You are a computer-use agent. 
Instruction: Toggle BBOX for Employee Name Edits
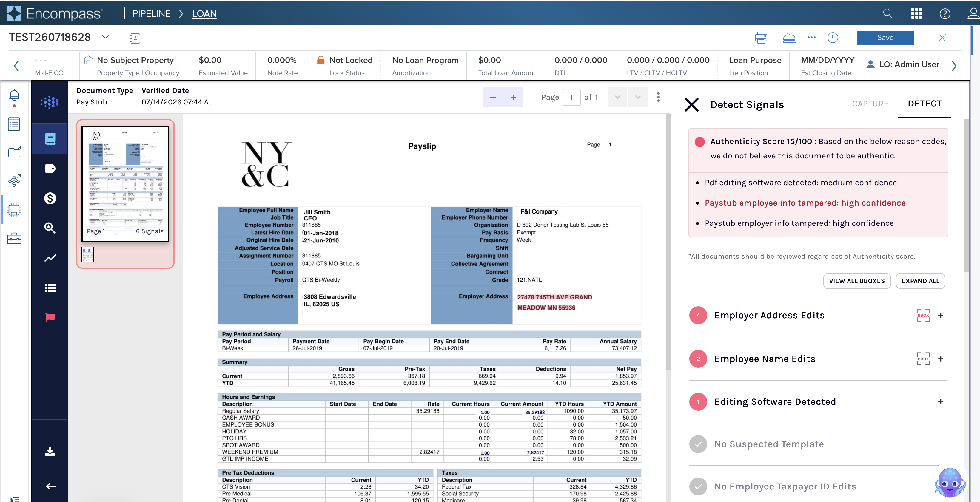point(923,359)
